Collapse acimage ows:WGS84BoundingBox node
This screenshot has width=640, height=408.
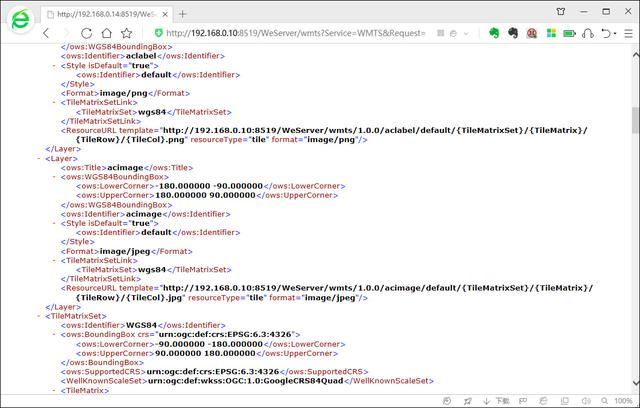pos(54,177)
